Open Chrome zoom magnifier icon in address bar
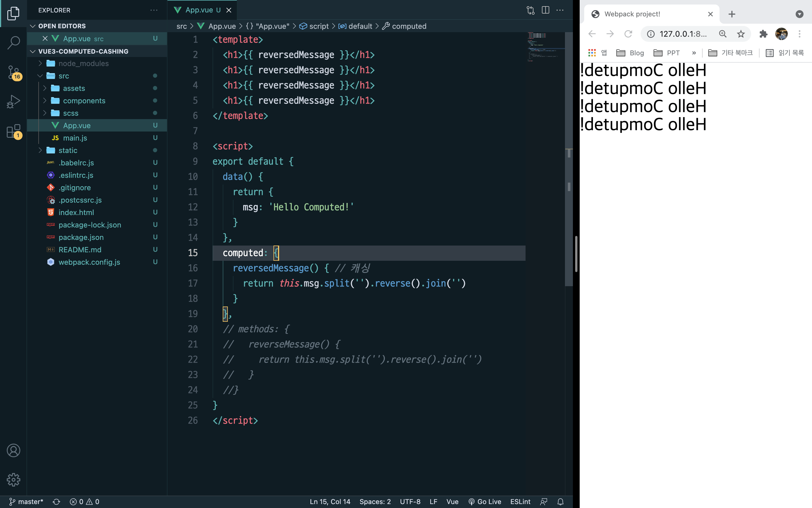Image resolution: width=812 pixels, height=508 pixels. (x=723, y=34)
